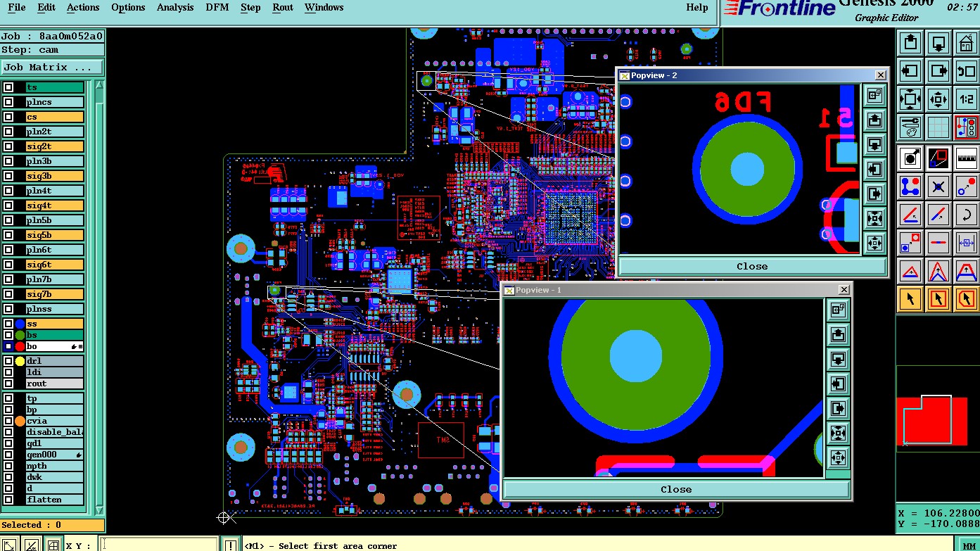
Task: Click pan up icon in Popview - 2
Action: 874,120
